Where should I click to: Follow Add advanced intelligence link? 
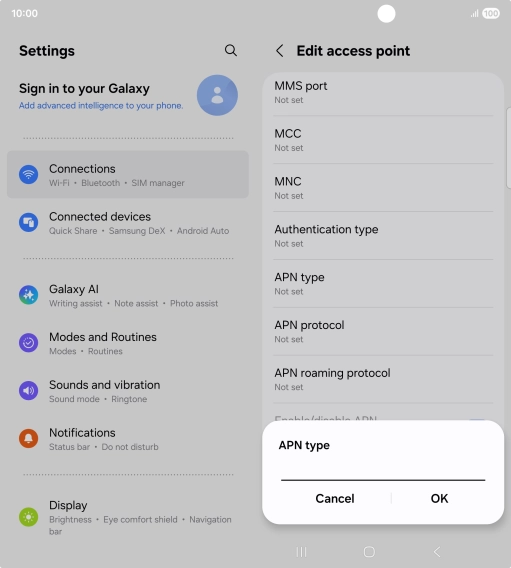click(101, 105)
